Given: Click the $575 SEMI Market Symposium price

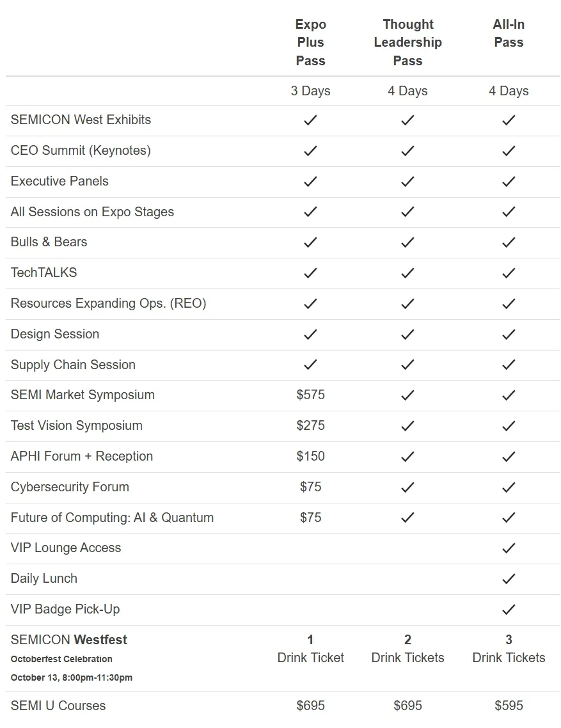Looking at the screenshot, I should pyautogui.click(x=311, y=395).
